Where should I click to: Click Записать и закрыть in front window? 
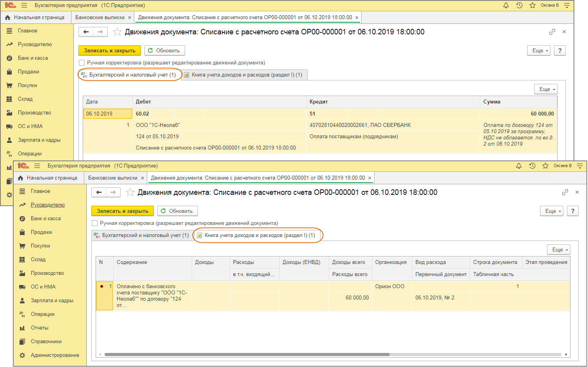pyautogui.click(x=123, y=211)
